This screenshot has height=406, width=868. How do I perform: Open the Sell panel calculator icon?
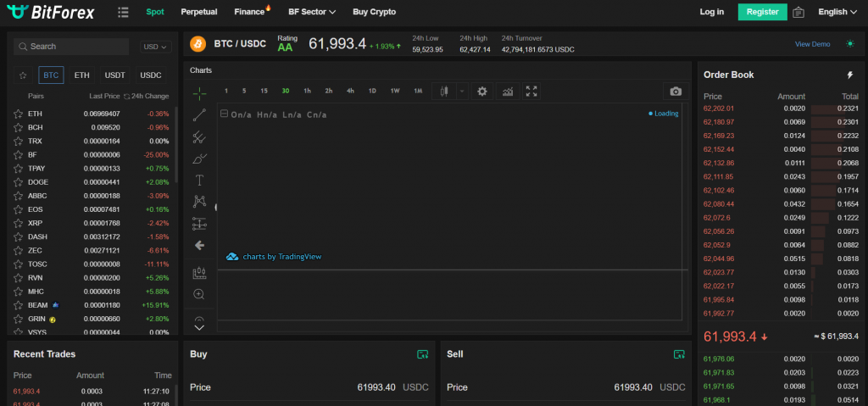[x=679, y=354]
